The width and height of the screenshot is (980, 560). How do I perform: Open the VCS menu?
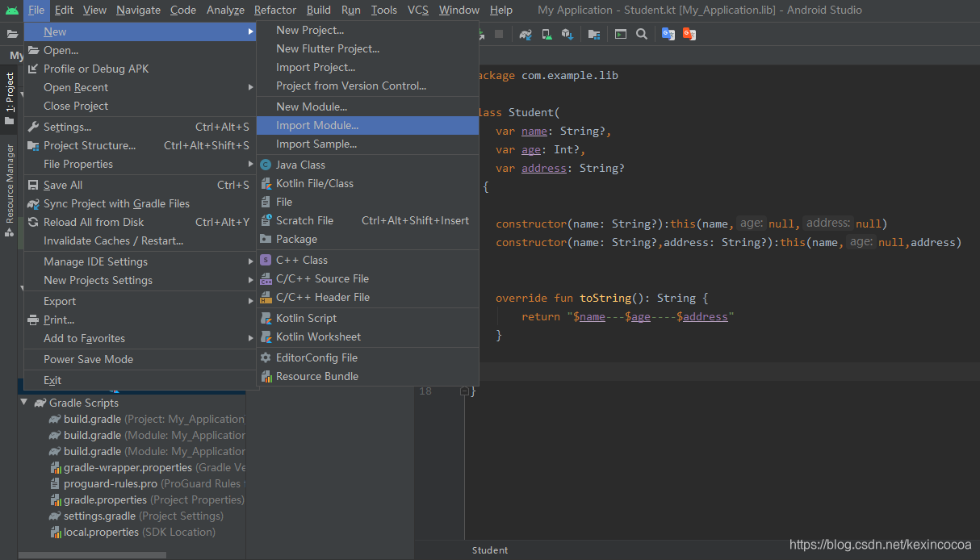point(418,10)
